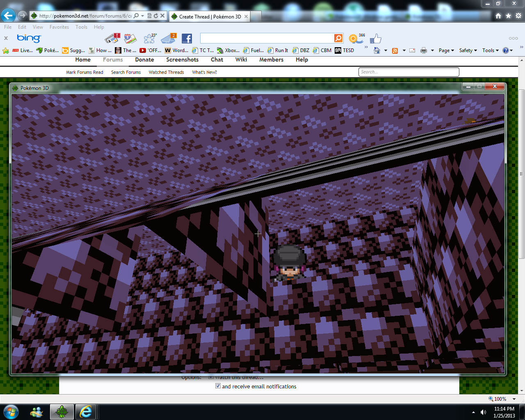
Task: Open the zoom level 100% dropdown arrow
Action: [x=514, y=399]
